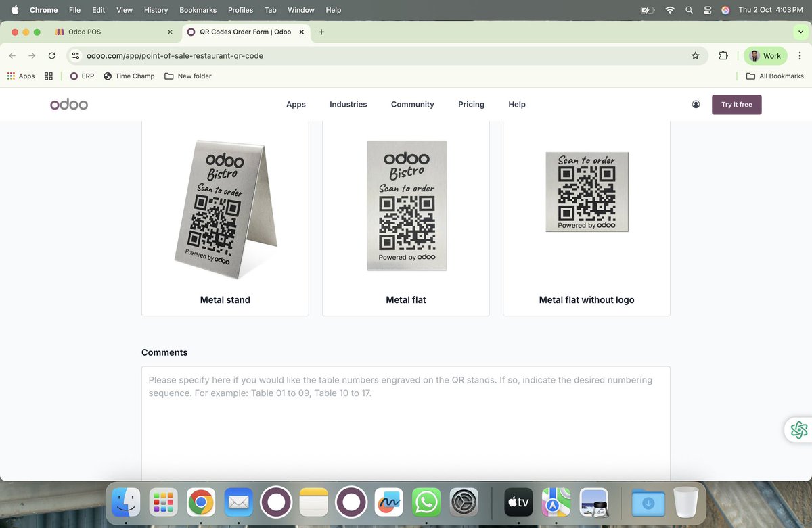Screen dimensions: 812x528
Task: Open the Trash in the Dock
Action: click(686, 502)
